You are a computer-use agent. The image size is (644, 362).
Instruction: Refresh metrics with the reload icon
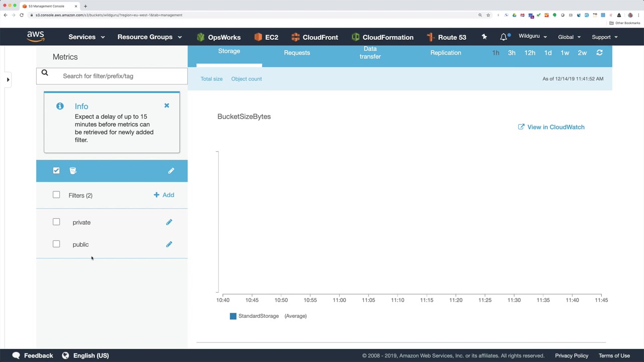(x=599, y=53)
